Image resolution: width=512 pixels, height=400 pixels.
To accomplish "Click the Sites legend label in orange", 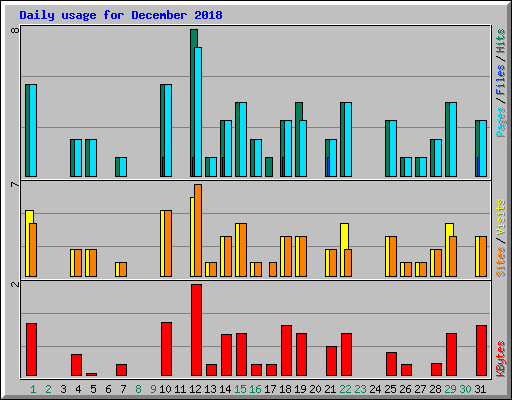I will [x=501, y=262].
